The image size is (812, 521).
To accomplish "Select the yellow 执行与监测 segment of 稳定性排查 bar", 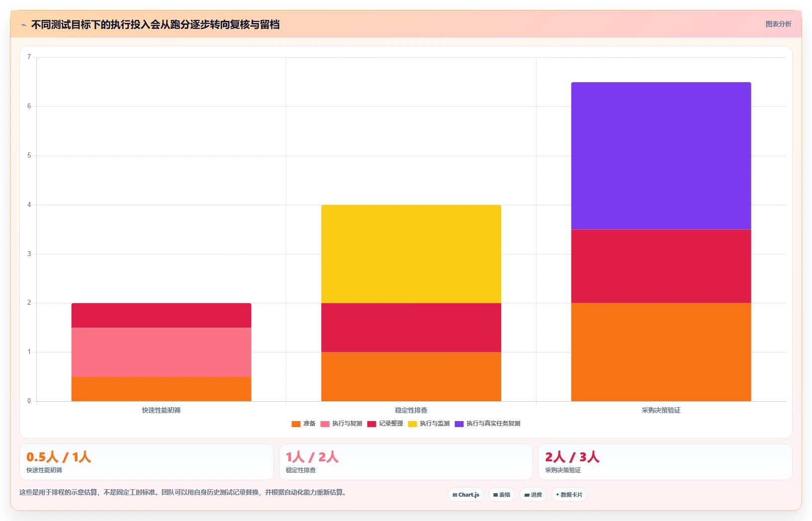I will [x=411, y=254].
